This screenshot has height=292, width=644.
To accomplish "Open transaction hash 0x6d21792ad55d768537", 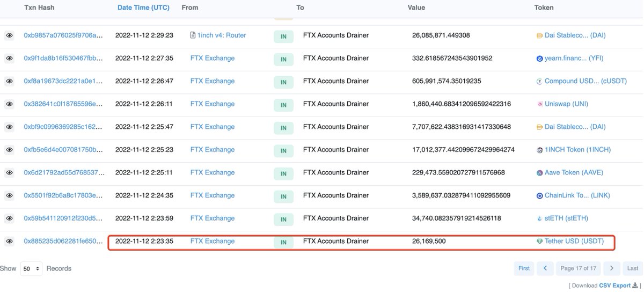I will (x=63, y=172).
